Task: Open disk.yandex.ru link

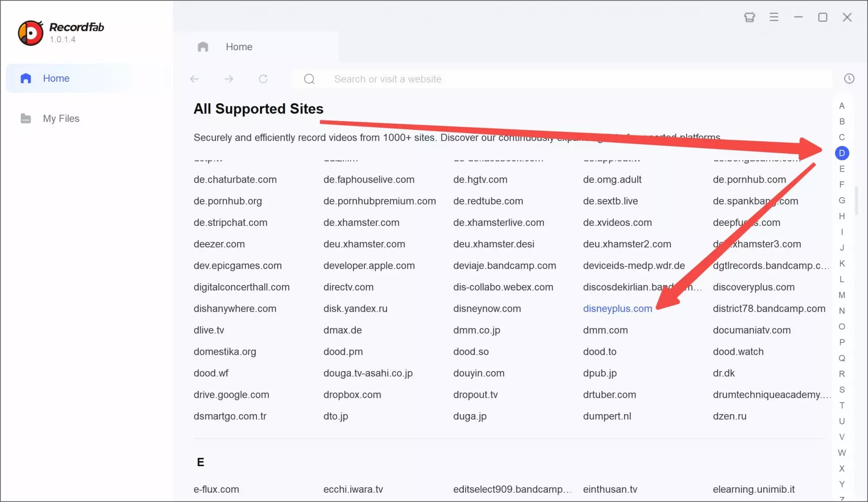Action: pos(355,309)
